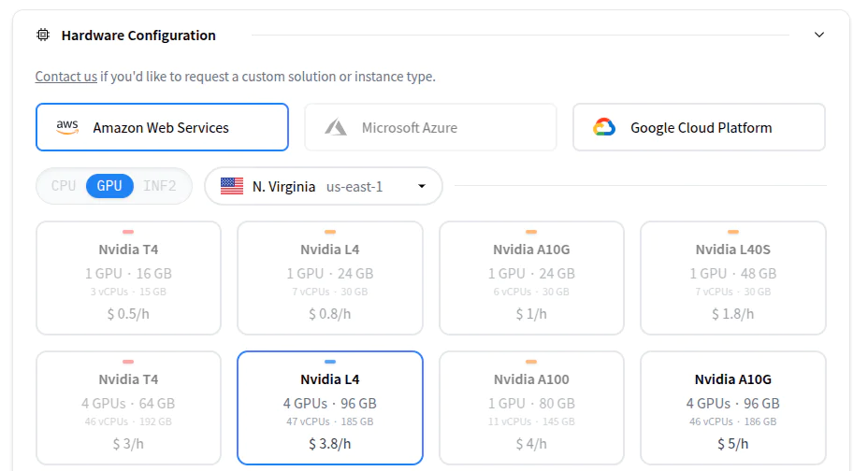Switch to the INF2 instance type
This screenshot has height=471, width=868.
pos(160,186)
